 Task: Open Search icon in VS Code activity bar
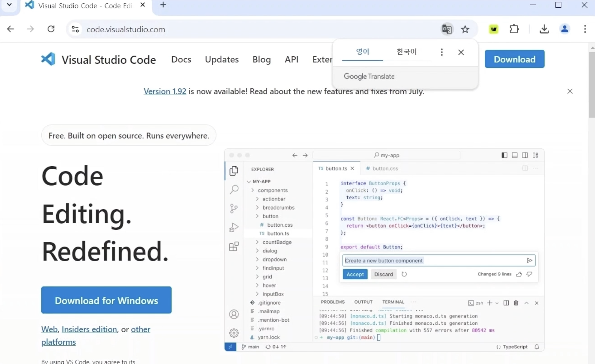(x=234, y=189)
